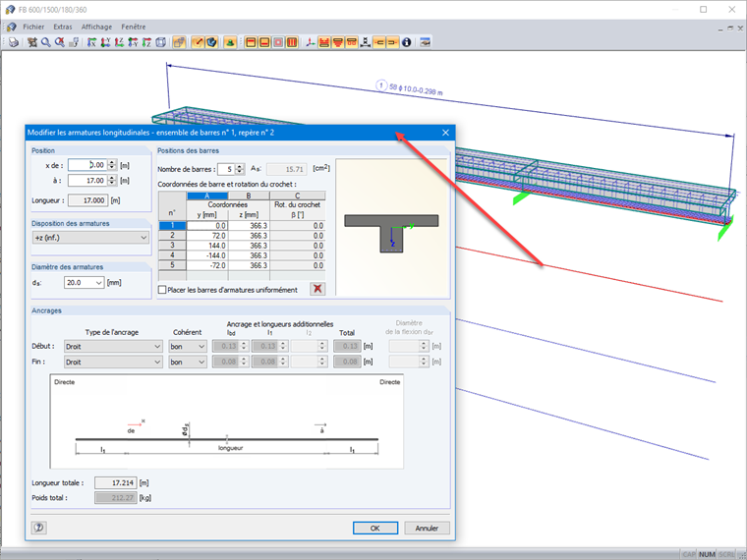Toggle the grey square reinforcement icon
Image resolution: width=747 pixels, height=560 pixels.
[278, 42]
